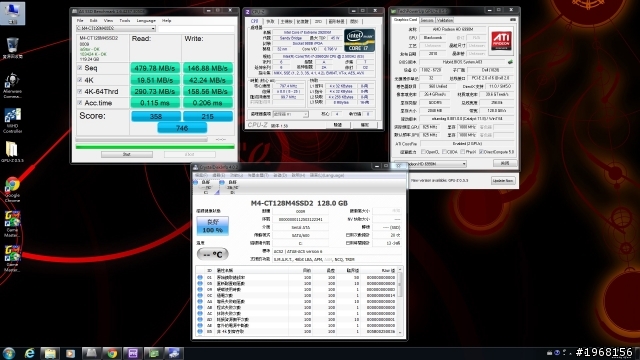Image resolution: width=640 pixels, height=360 pixels.
Task: Click the close button at GPU-Z bottom
Action: tap(505, 163)
